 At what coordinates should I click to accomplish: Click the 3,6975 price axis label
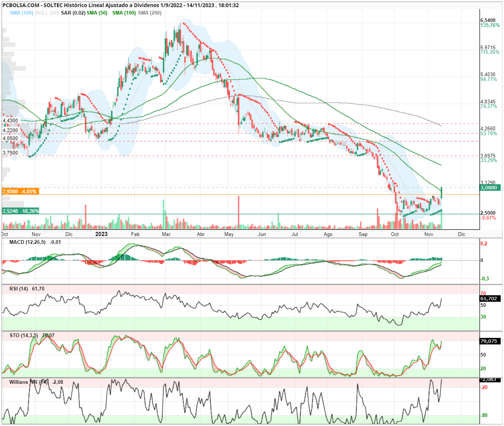[488, 156]
